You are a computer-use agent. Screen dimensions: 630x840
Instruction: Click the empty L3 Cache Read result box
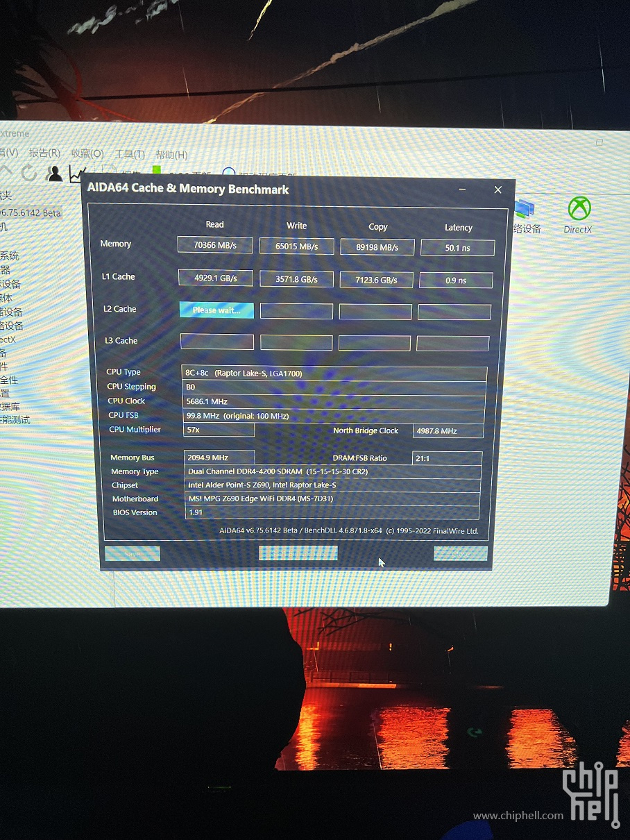point(217,342)
